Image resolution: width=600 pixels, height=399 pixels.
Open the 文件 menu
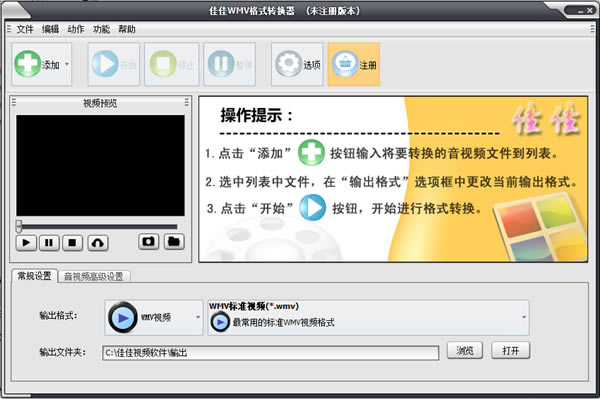[x=25, y=29]
